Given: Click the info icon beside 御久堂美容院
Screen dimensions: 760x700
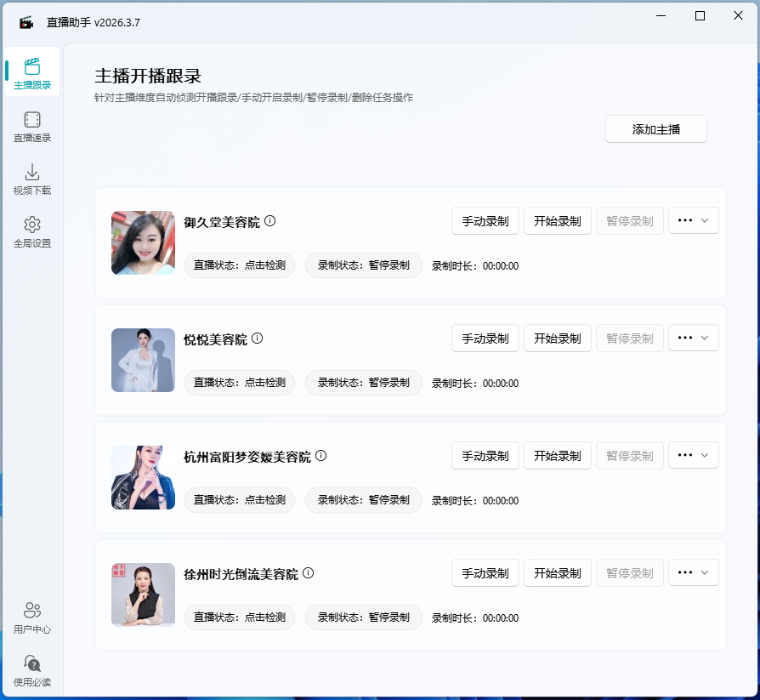Looking at the screenshot, I should (x=269, y=219).
